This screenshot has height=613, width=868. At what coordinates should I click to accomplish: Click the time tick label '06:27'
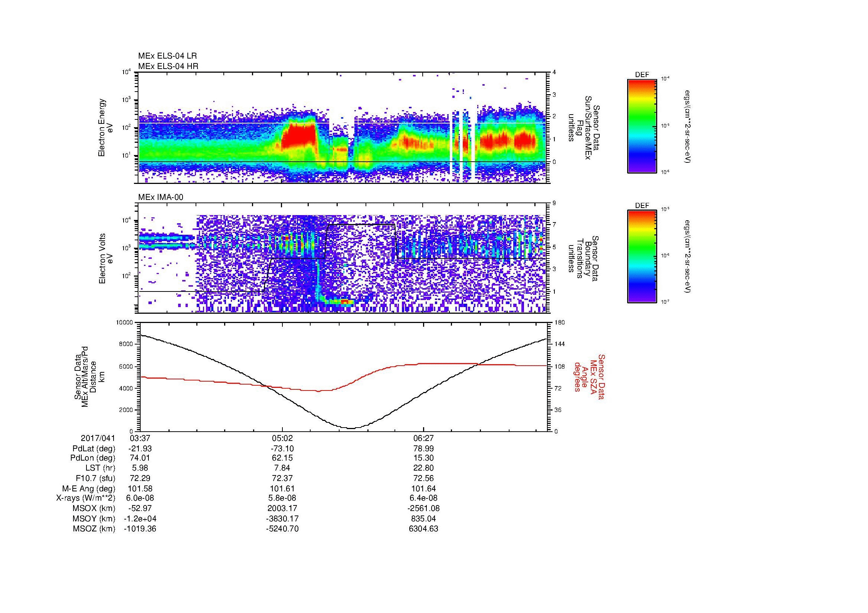pyautogui.click(x=424, y=438)
